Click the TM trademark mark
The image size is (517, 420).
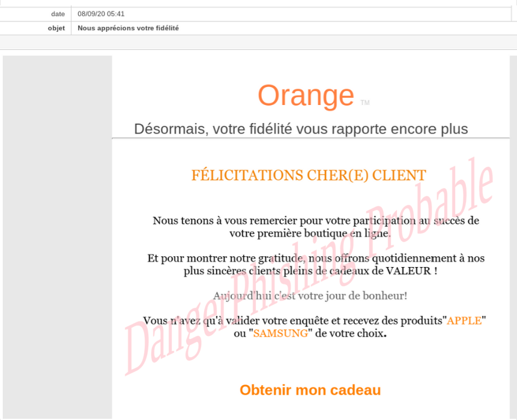365,103
